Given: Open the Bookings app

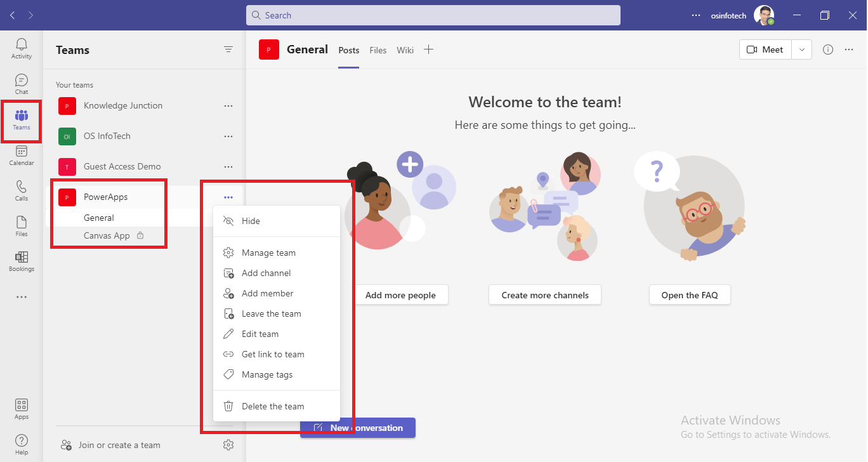Looking at the screenshot, I should pos(22,261).
